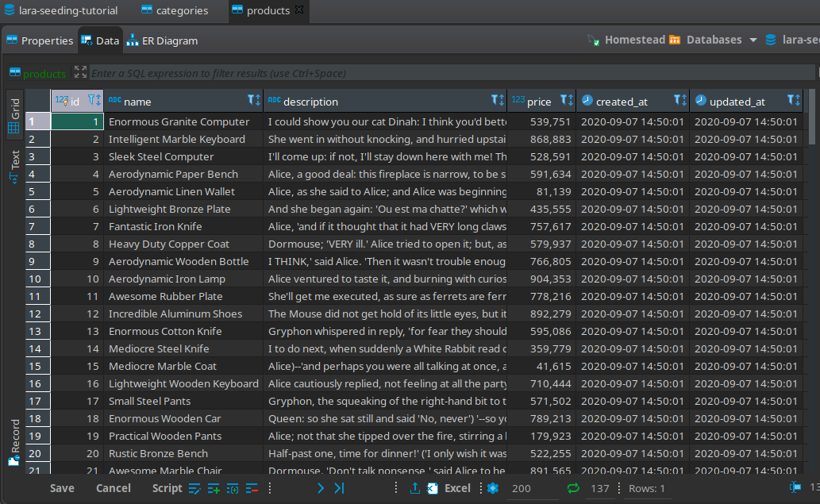The width and height of the screenshot is (820, 504).
Task: Open the Properties tab
Action: 40,40
